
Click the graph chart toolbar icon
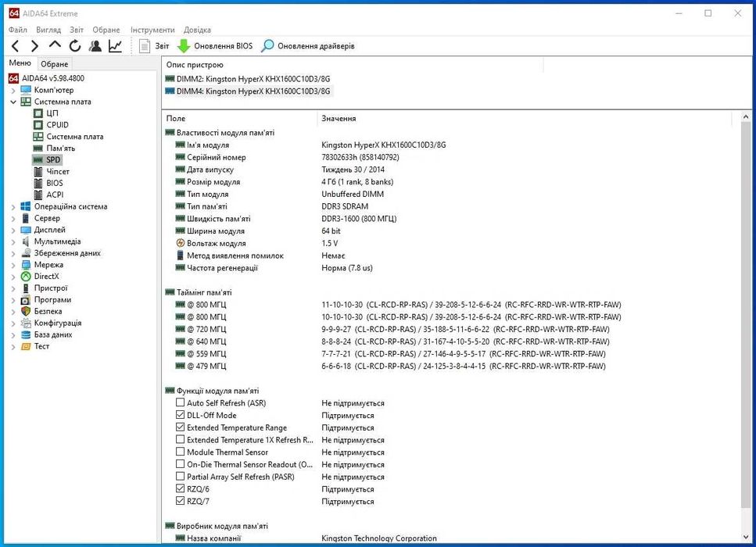(116, 46)
